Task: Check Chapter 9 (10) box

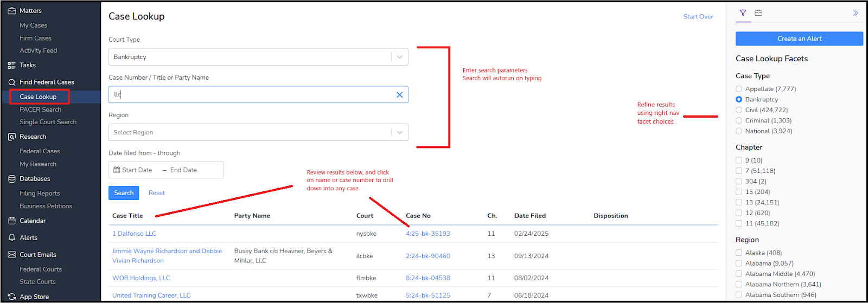Action: 739,160
